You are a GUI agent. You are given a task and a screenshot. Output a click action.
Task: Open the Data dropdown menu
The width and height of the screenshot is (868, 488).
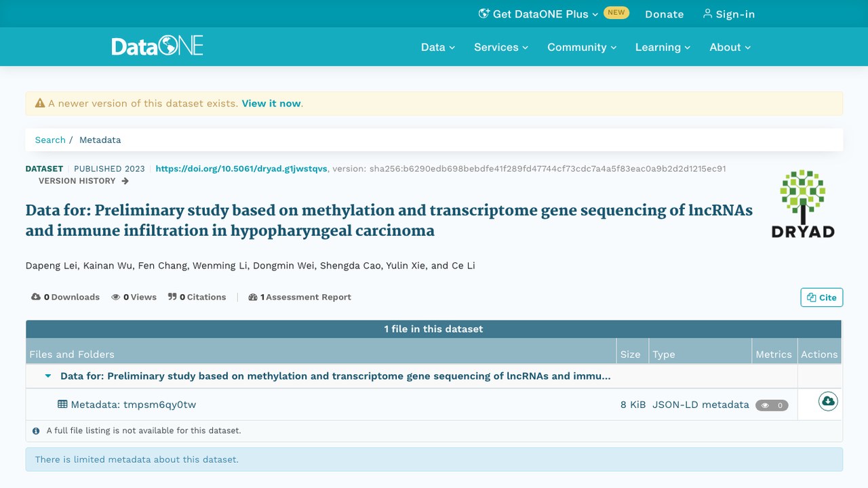(x=438, y=47)
